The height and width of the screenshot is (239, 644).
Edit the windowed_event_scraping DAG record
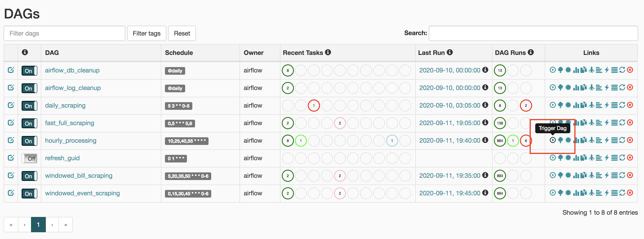point(11,193)
